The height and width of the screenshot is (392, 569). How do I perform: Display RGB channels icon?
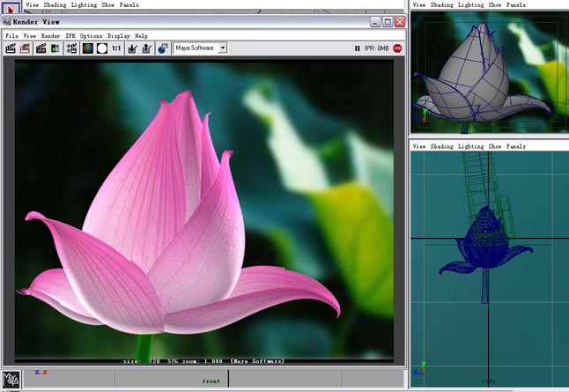pyautogui.click(x=88, y=48)
